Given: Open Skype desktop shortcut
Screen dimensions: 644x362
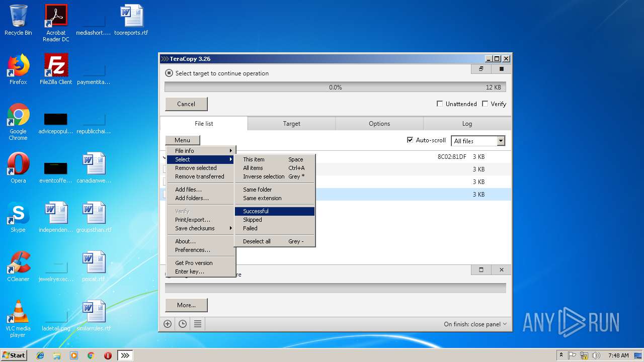Looking at the screenshot, I should 18,217.
